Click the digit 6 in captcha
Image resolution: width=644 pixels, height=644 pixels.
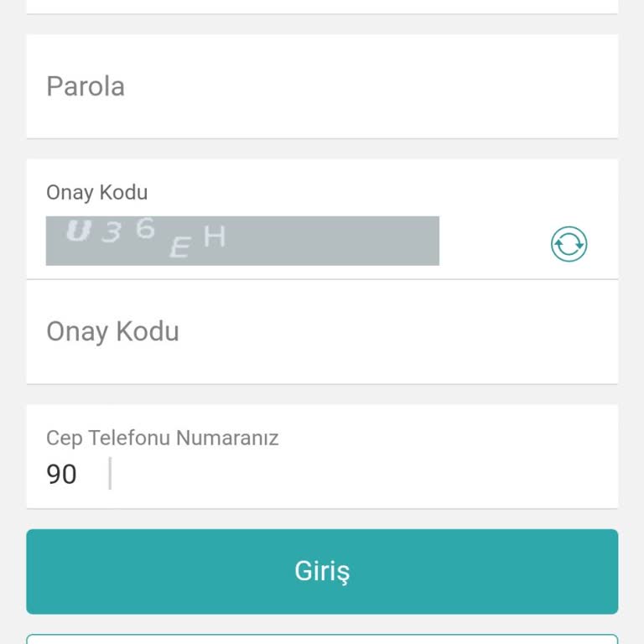[145, 228]
